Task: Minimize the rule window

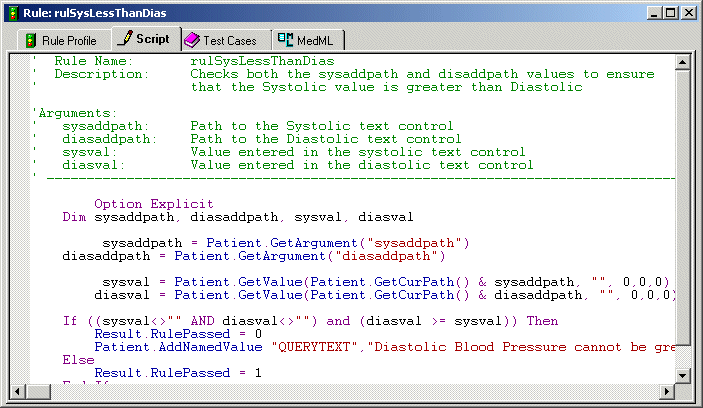Action: 655,13
